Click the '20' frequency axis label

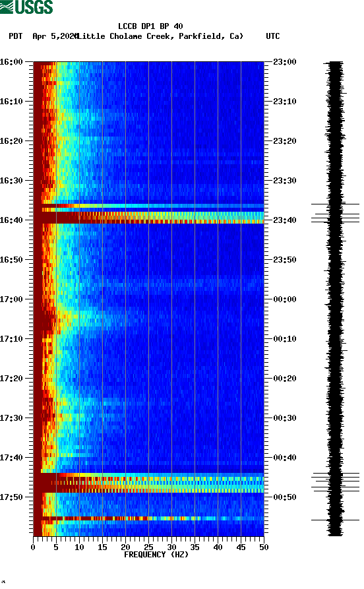(125, 547)
